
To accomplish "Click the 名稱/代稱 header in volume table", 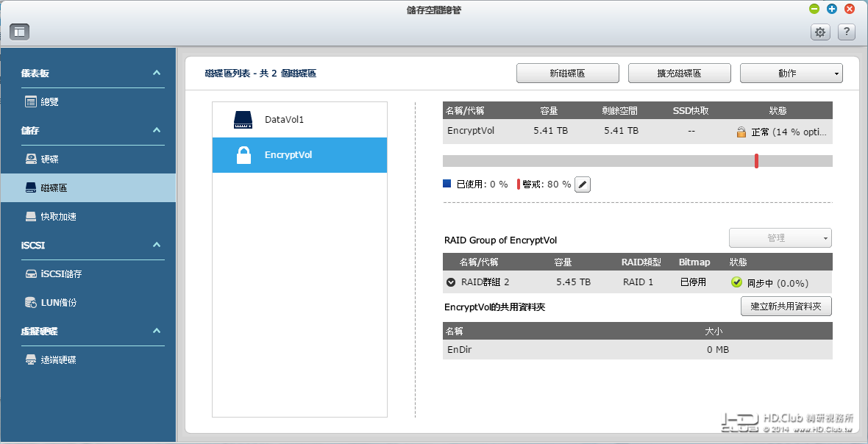I will [465, 110].
